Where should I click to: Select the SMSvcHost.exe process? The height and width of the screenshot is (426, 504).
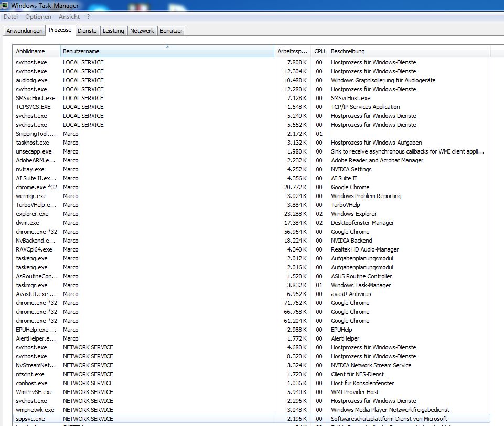click(x=252, y=98)
